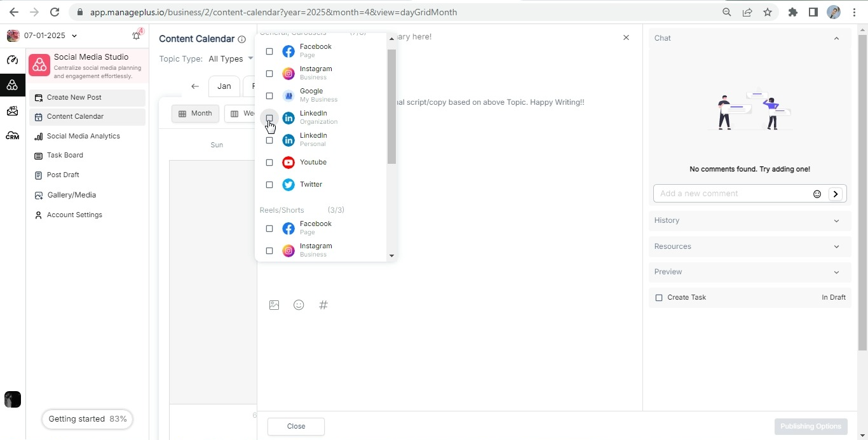868x440 pixels.
Task: Open Content Calendar in sidebar
Action: point(88,117)
